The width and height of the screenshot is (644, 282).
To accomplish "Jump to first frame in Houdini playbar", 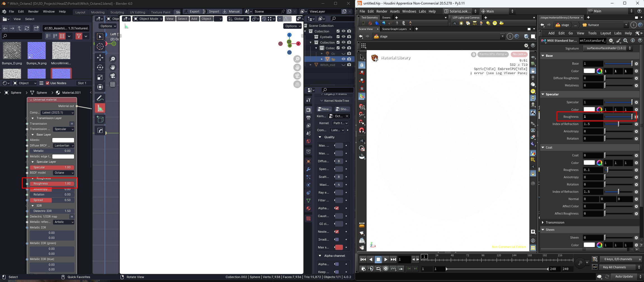I will click(363, 259).
